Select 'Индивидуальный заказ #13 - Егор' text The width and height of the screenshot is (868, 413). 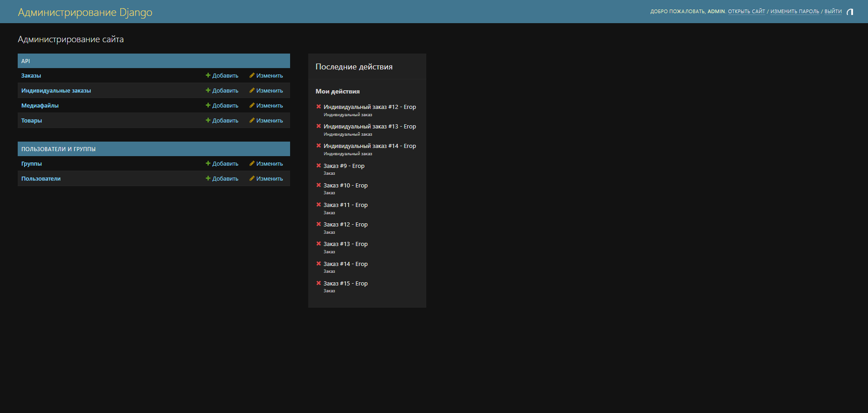click(370, 127)
